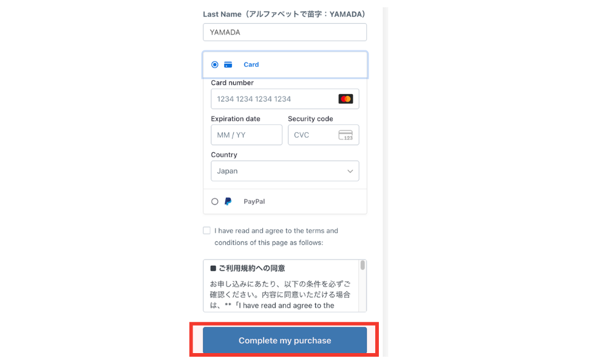The width and height of the screenshot is (589, 364).
Task: Click the black square bullet before ご利用規約への同意
Action: point(213,268)
